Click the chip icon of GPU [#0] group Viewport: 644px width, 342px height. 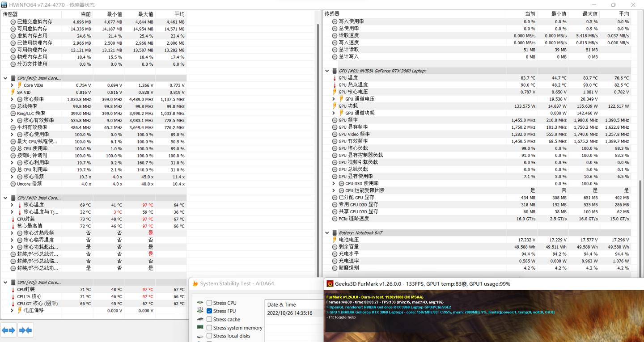334,71
